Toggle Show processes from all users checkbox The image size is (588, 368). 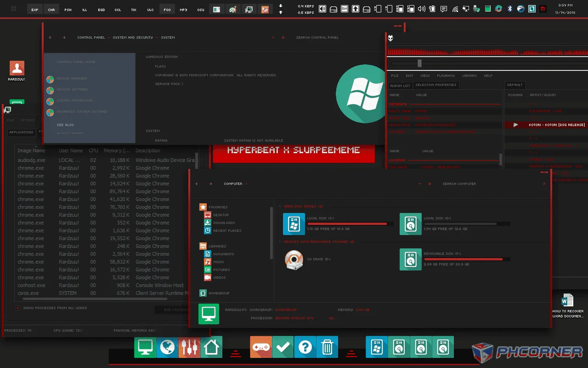(18, 308)
